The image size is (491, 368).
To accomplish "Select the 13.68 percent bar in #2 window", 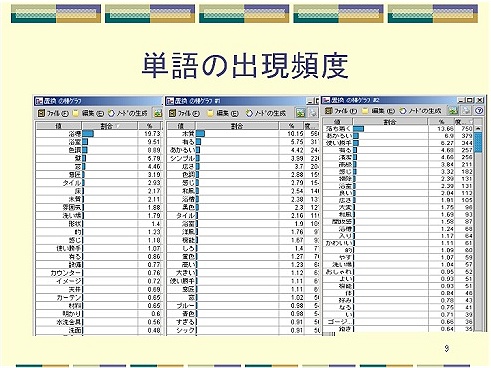I will pos(359,129).
